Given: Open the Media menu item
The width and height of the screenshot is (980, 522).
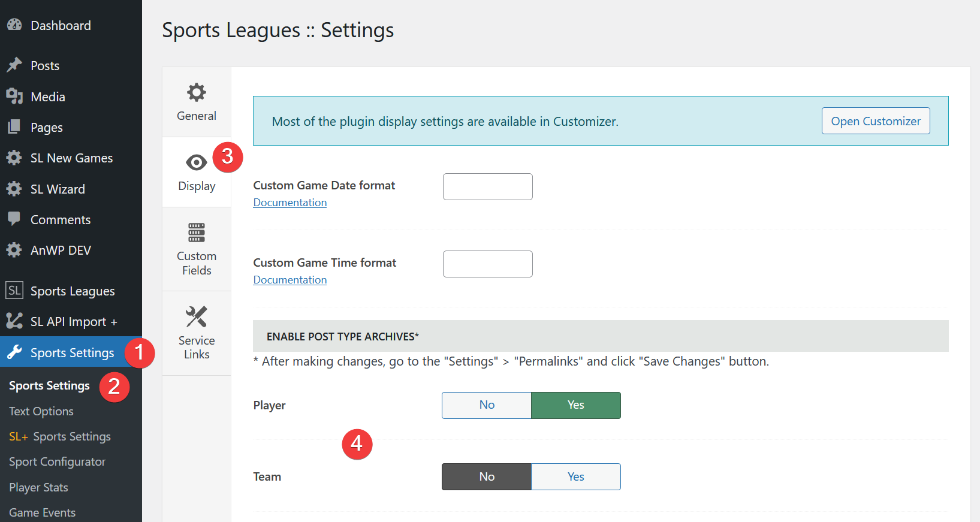Looking at the screenshot, I should 71,96.
